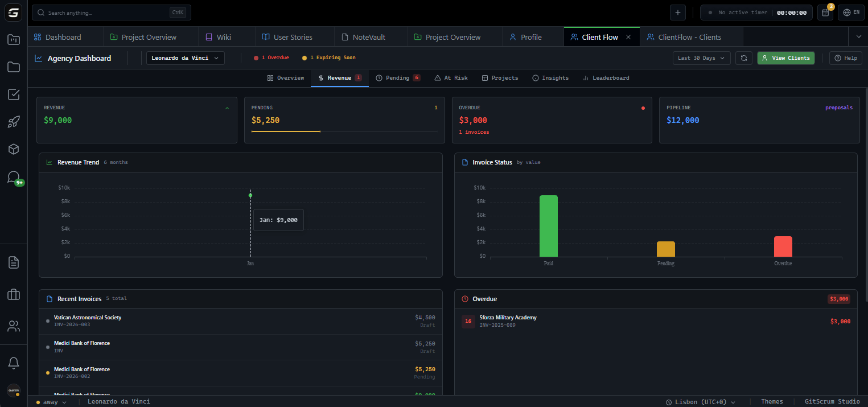Open the rocket Sprints icon in the sidebar

coord(13,121)
